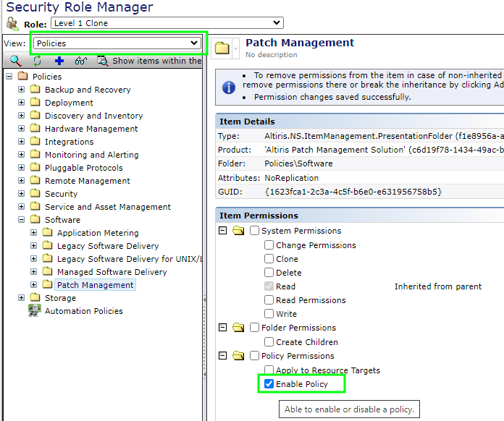The height and width of the screenshot is (421, 504).
Task: Tick Apply to Resource Targets checkbox
Action: (x=269, y=370)
